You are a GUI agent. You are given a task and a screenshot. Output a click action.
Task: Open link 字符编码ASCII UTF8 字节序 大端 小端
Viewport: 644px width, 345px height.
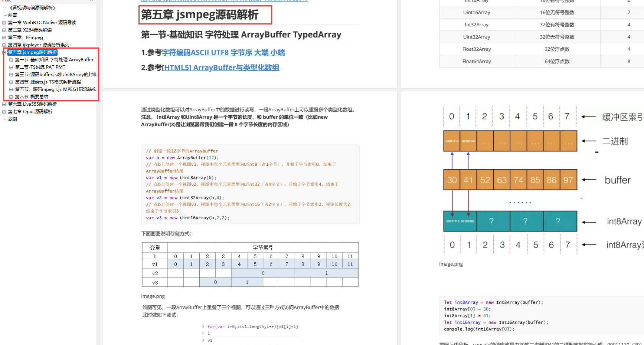223,53
